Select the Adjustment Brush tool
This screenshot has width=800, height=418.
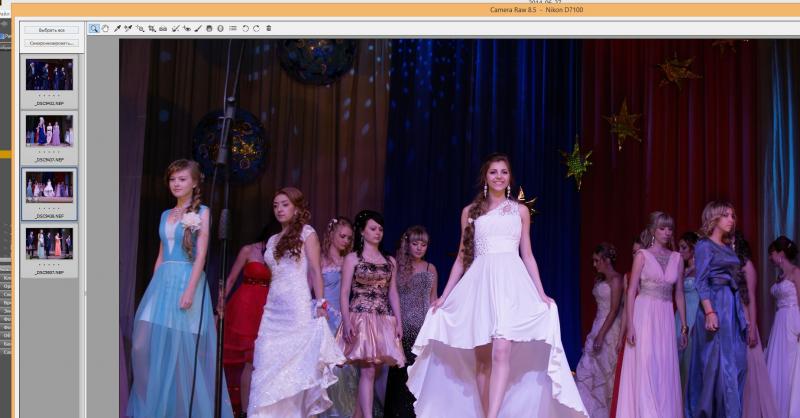[x=198, y=29]
